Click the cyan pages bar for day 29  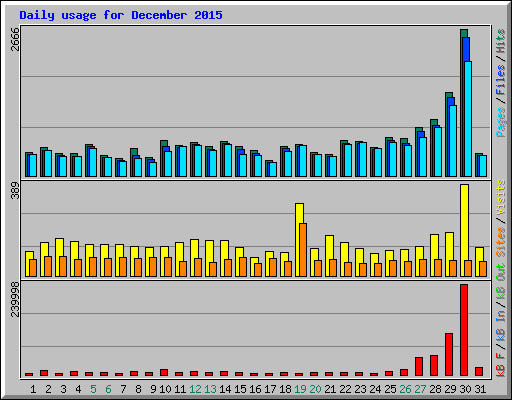453,141
